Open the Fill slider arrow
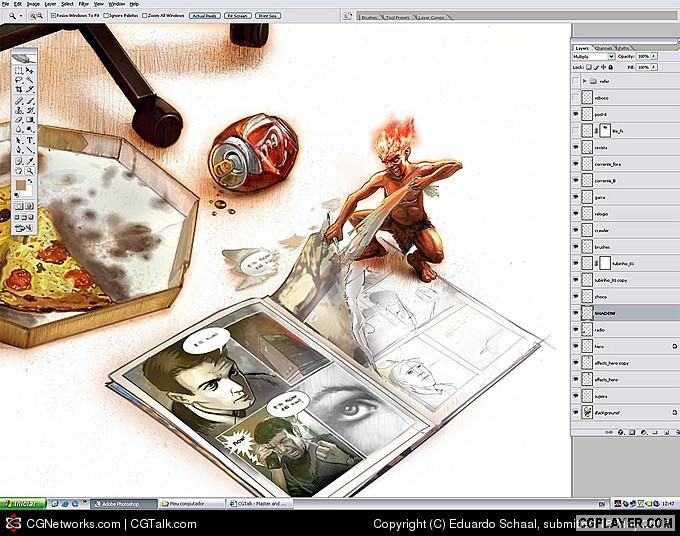This screenshot has width=680, height=536. click(x=654, y=67)
